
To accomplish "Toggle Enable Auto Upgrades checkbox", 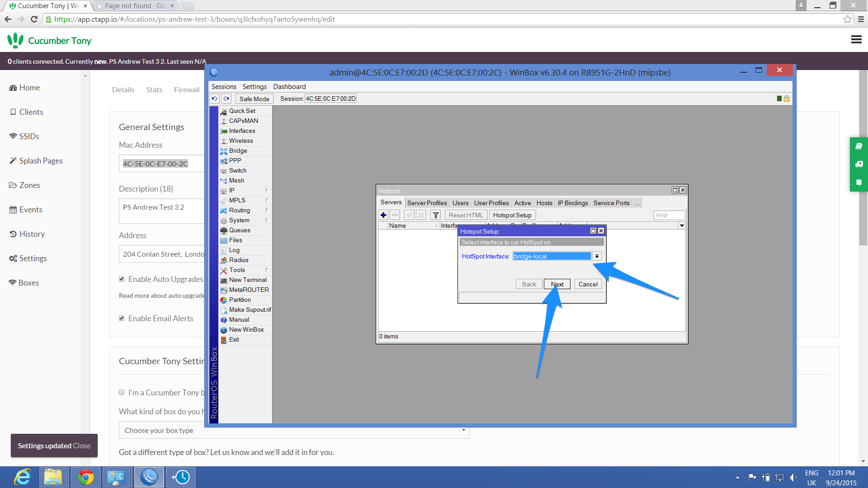I will [122, 279].
